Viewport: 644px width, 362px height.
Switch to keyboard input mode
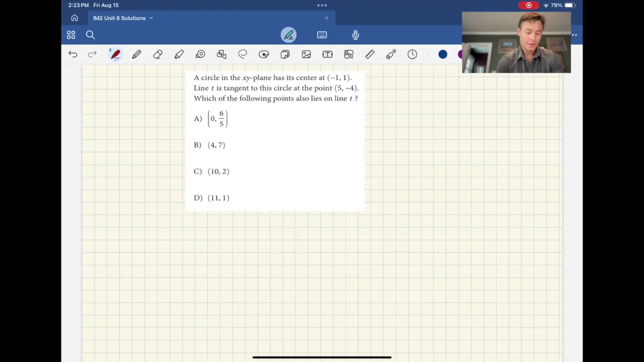322,35
